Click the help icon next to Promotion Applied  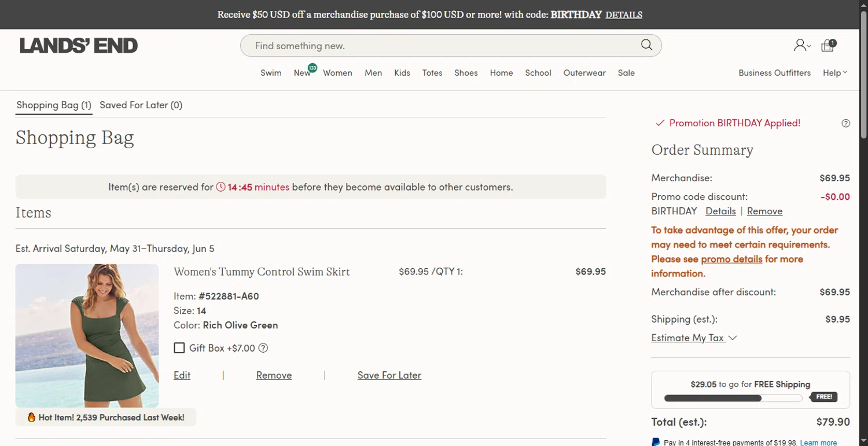846,123
